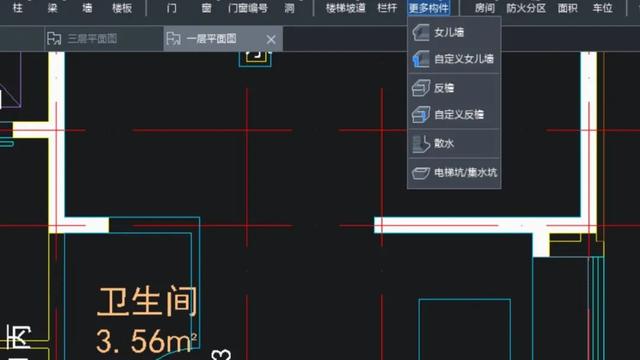Choose the 电梯坑/集水坑 pit icon

tap(420, 173)
